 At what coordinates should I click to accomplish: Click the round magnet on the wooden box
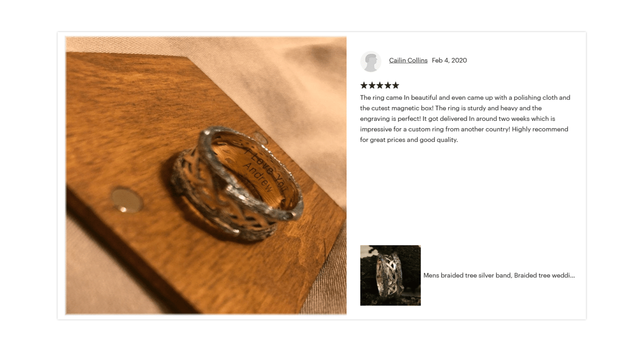pyautogui.click(x=126, y=201)
